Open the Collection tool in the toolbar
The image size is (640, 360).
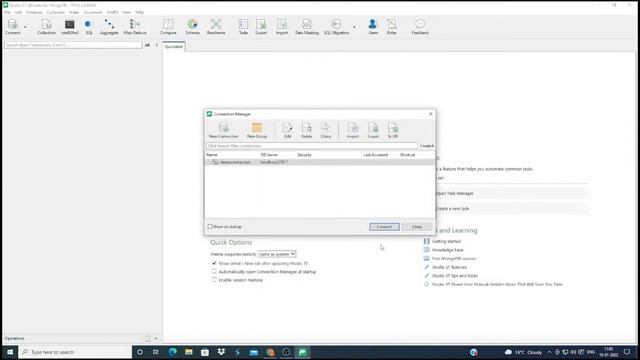(x=46, y=27)
